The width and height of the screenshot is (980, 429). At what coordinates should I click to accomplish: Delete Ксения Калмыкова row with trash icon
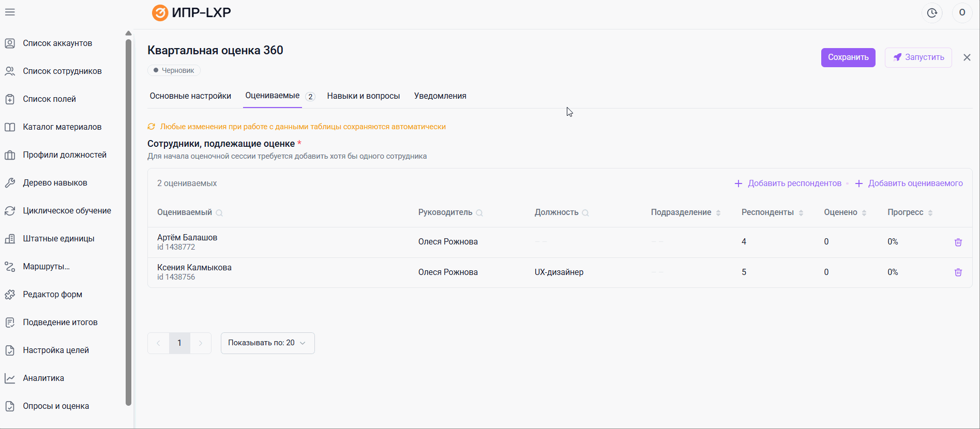(958, 272)
